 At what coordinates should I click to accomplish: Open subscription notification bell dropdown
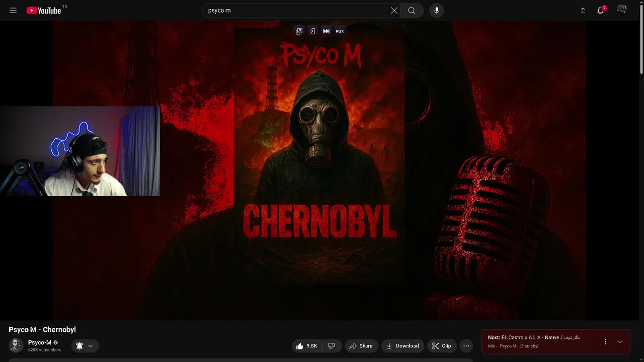point(85,346)
